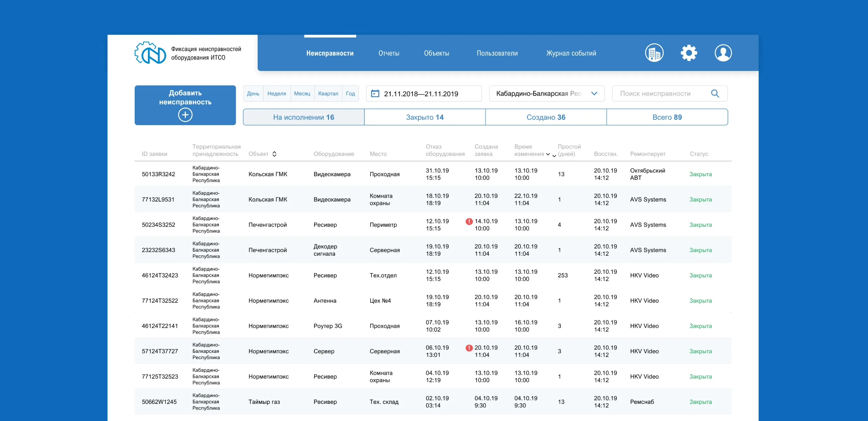Select the Год period filter

point(350,94)
